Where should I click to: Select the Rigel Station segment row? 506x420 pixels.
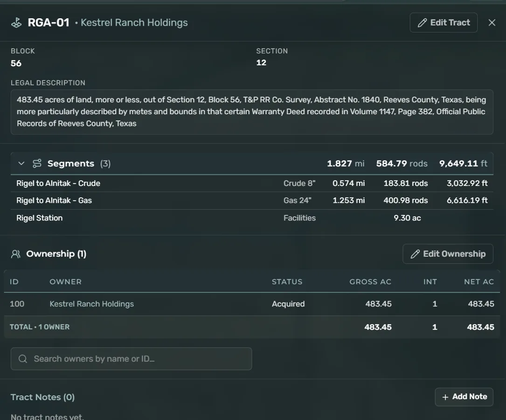pos(252,218)
